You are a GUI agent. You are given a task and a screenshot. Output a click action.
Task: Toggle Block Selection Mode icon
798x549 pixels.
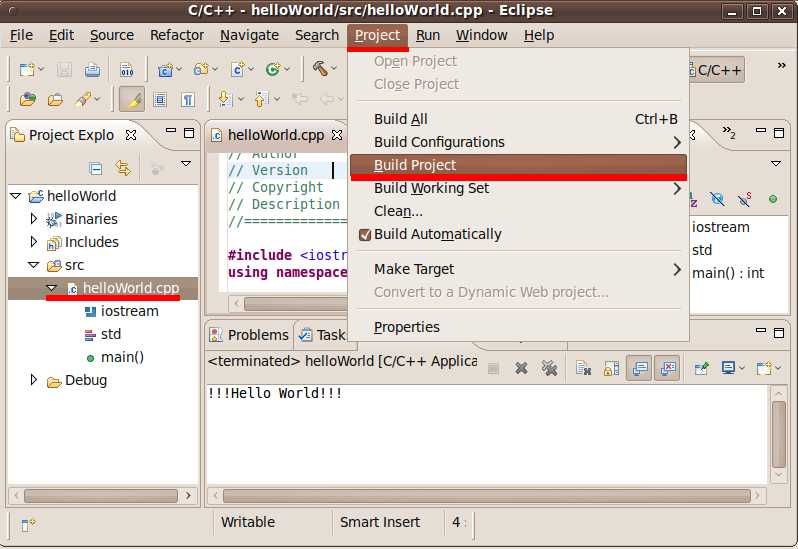point(160,99)
